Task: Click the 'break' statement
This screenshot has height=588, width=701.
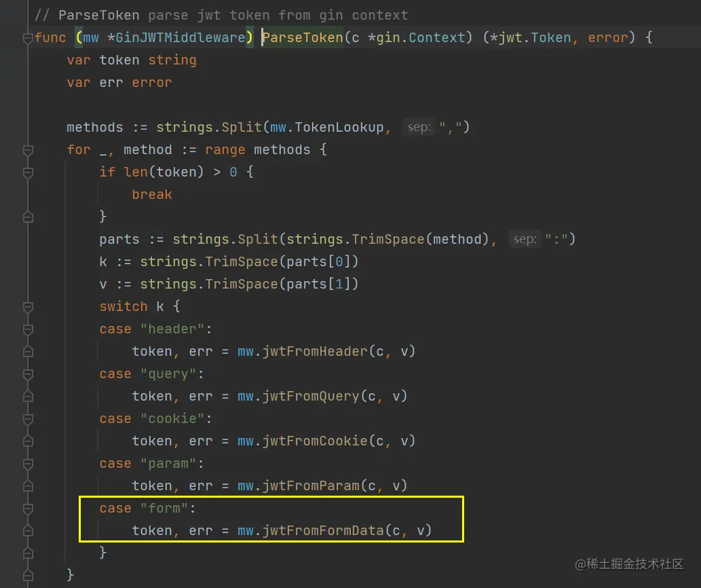Action: coord(152,194)
